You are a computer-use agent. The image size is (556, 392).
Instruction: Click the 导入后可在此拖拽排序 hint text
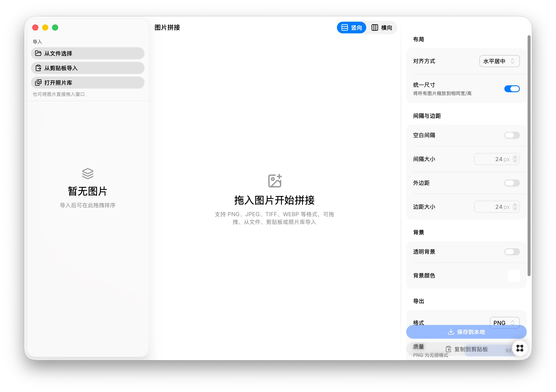point(88,205)
